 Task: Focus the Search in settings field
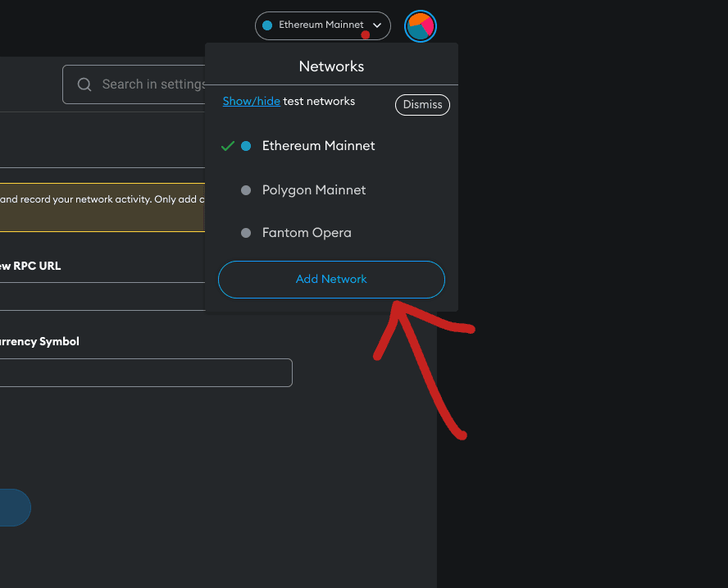point(152,84)
